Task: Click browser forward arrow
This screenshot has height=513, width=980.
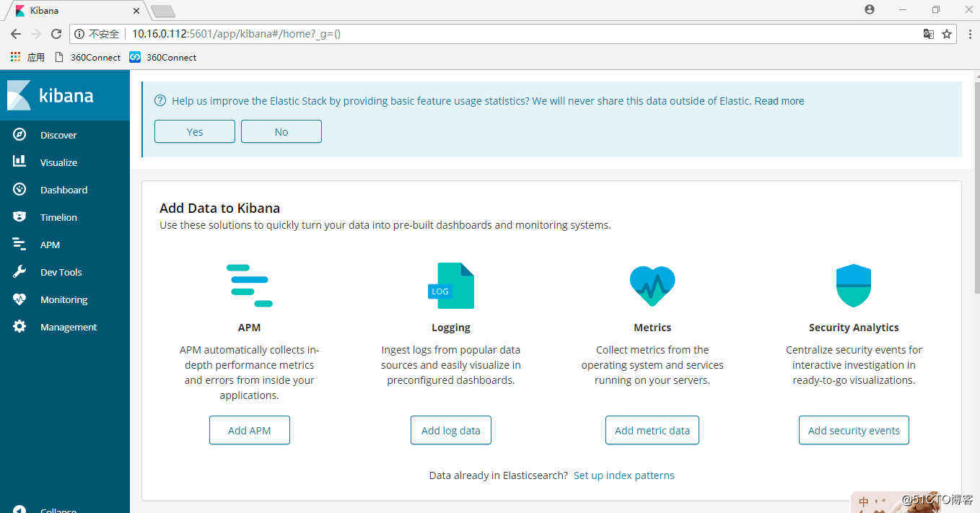Action: click(36, 34)
